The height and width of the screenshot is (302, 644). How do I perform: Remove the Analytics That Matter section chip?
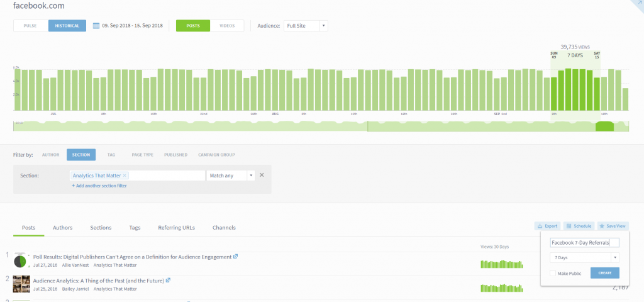pyautogui.click(x=125, y=176)
